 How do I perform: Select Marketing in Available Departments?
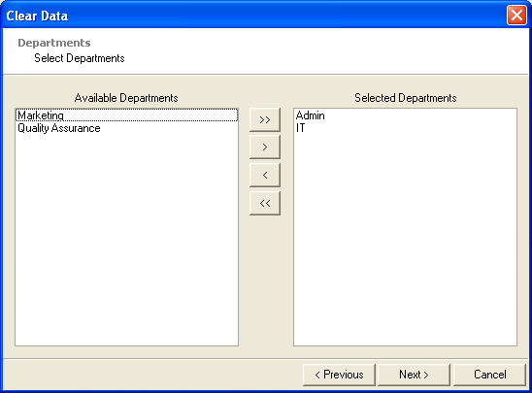tap(126, 115)
